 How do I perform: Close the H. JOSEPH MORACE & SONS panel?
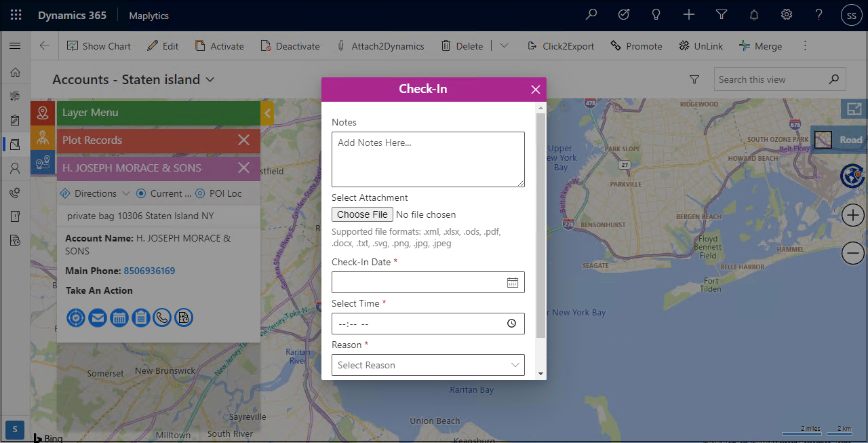244,168
